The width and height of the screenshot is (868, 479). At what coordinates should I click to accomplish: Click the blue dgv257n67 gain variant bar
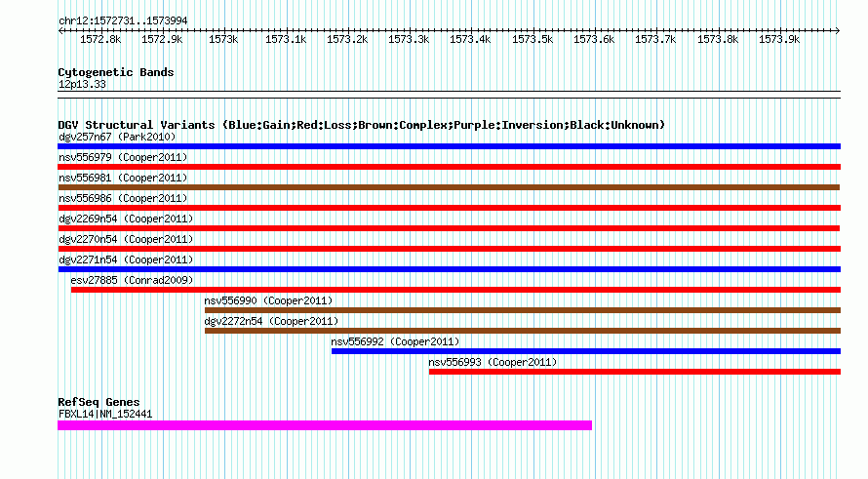point(449,146)
